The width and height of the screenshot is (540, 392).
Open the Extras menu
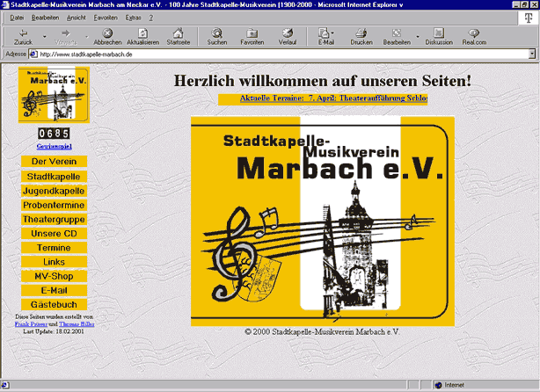tap(133, 18)
